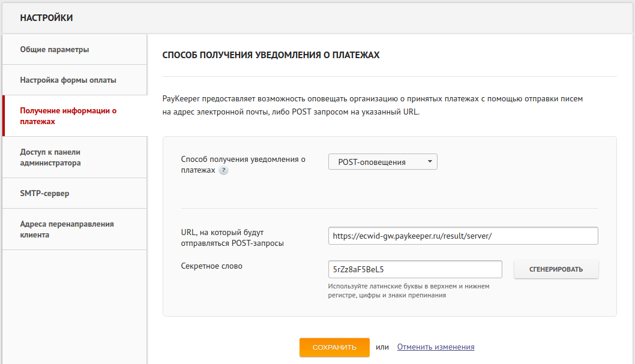Click the Секретное слово field label
Viewport: 635px width, 364px height.
[x=211, y=266]
